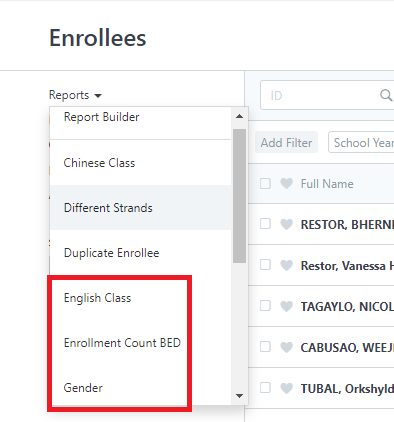Like the Restor, Vanessa row heart icon
The height and width of the screenshot is (422, 394).
(x=286, y=265)
